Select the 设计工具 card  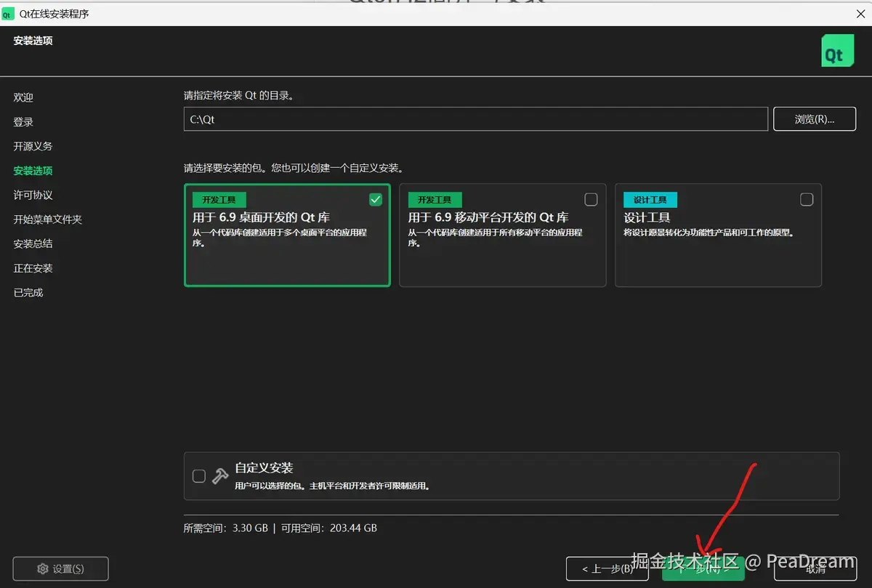[718, 235]
